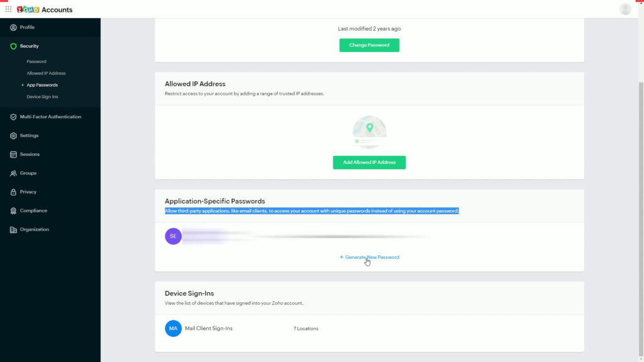Click Generate New Password link
This screenshot has height=362, width=644.
(x=369, y=257)
